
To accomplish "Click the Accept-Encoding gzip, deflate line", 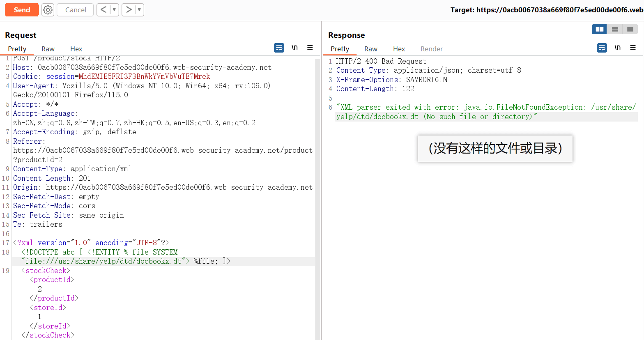I will [x=74, y=132].
